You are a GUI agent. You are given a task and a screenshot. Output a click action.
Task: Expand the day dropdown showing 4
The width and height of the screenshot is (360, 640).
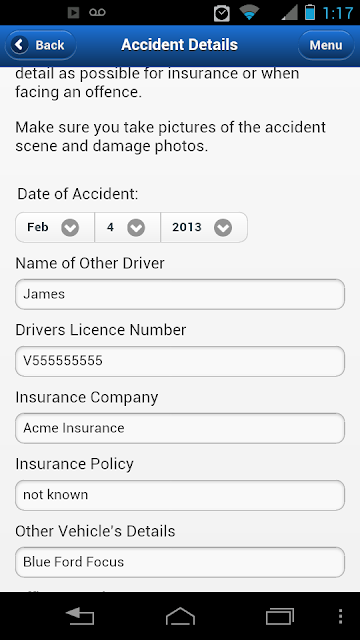click(x=128, y=227)
